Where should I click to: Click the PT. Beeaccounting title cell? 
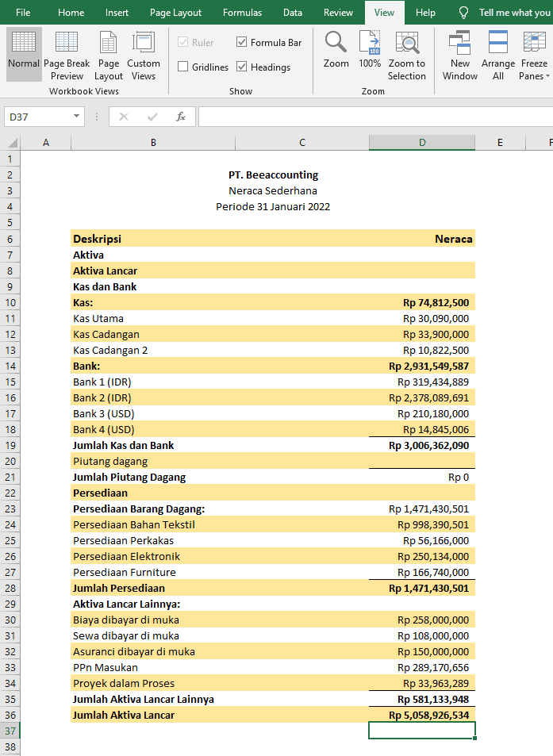point(274,175)
